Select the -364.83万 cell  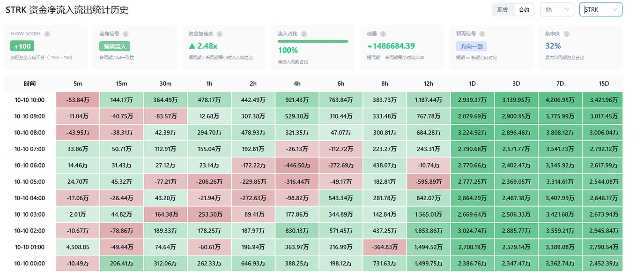(385, 247)
